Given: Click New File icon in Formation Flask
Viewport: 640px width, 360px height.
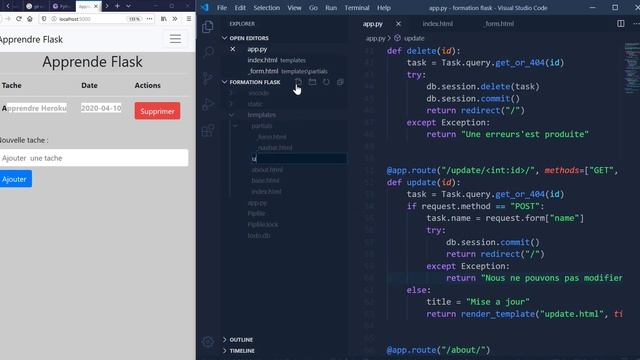Looking at the screenshot, I should tap(298, 82).
